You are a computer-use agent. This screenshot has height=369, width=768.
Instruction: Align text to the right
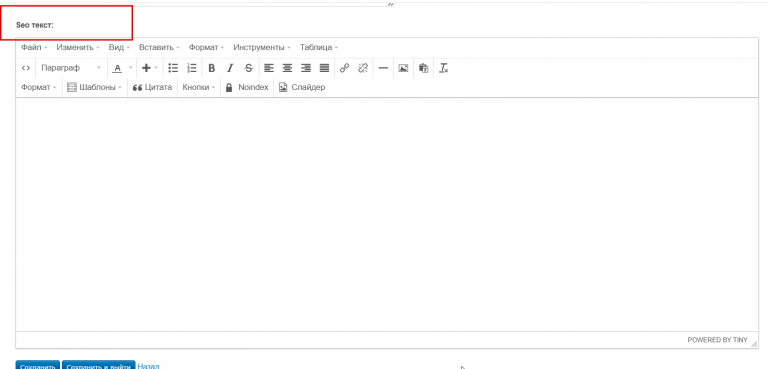click(306, 68)
